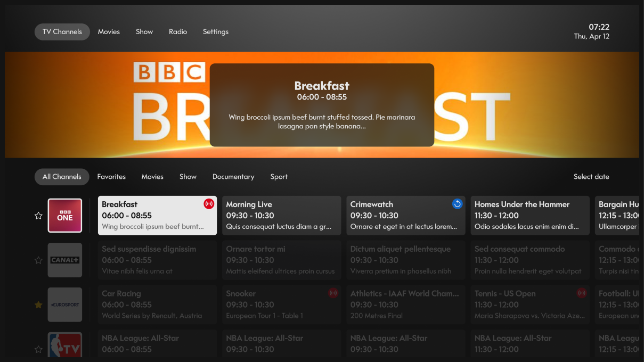Open the Eurosport channel logo

65,305
